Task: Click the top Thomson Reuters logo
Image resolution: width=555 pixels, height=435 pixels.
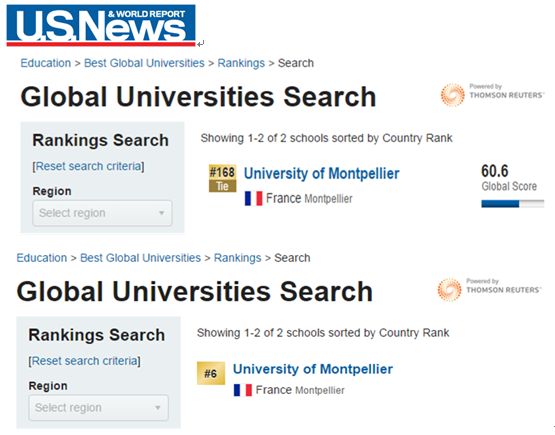Action: tap(492, 95)
